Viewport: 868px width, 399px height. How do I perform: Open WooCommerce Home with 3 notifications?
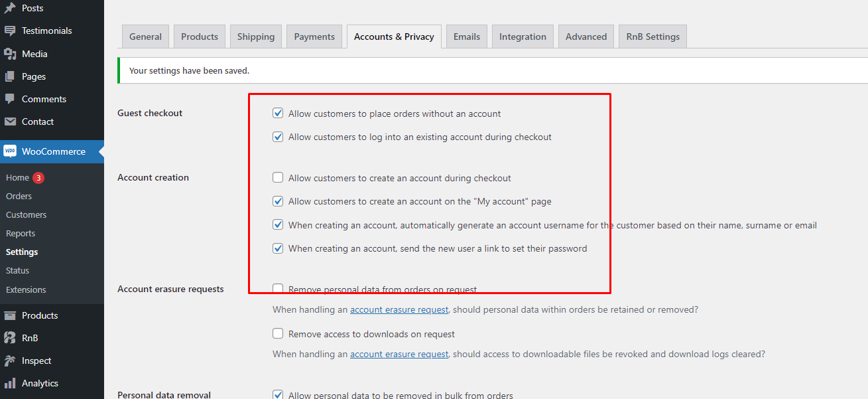(18, 178)
